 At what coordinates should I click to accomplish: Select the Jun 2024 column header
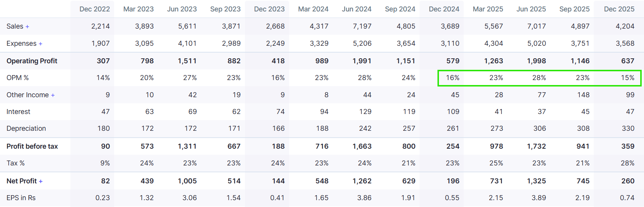[x=356, y=9]
